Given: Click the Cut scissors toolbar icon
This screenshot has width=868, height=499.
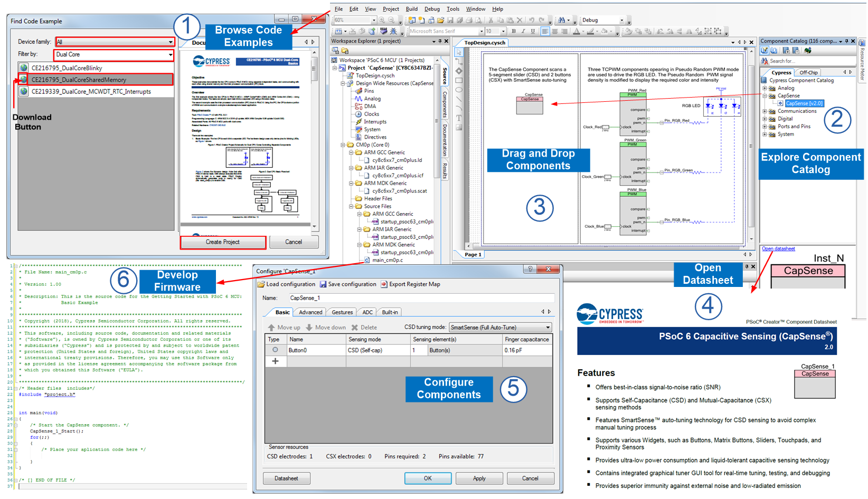Looking at the screenshot, I should pyautogui.click(x=490, y=20).
